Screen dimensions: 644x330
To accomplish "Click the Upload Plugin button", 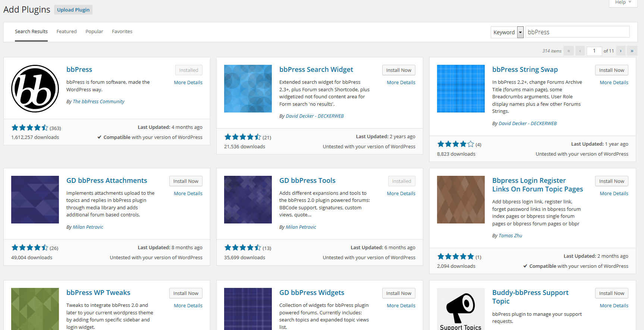I will 73,10.
